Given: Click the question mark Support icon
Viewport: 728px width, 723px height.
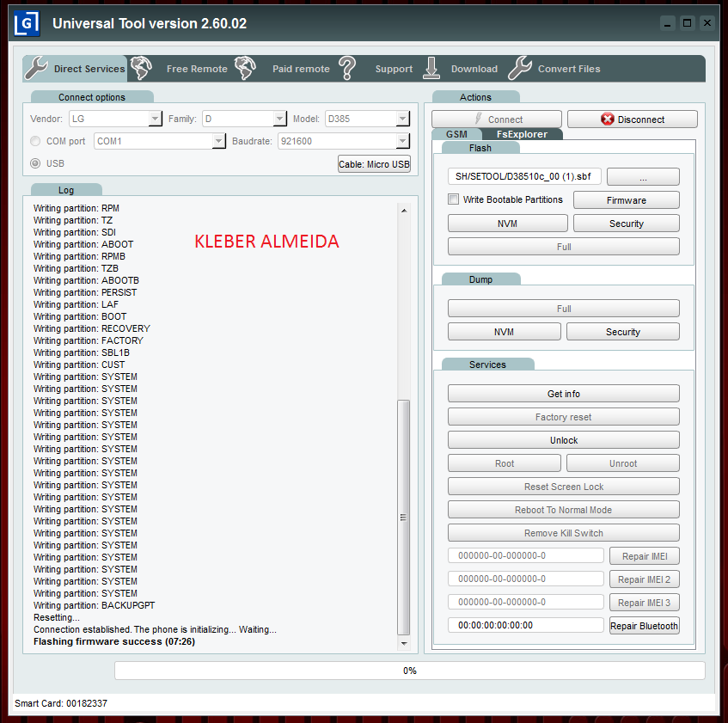Looking at the screenshot, I should 347,68.
